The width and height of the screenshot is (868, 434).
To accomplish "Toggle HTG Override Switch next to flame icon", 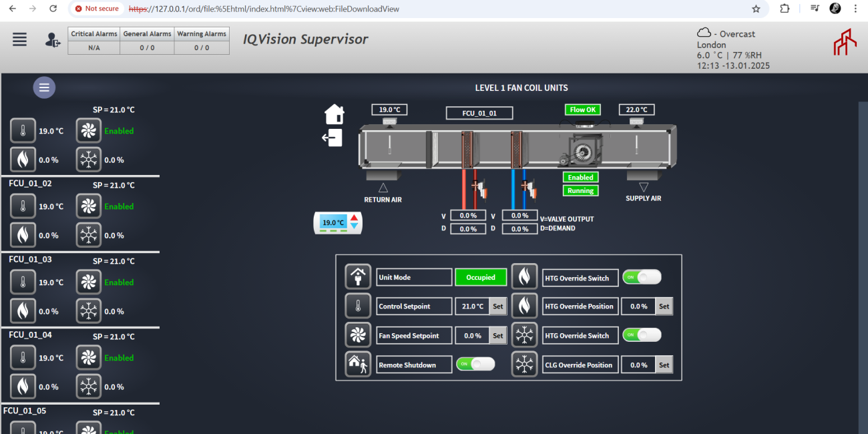I will click(642, 277).
